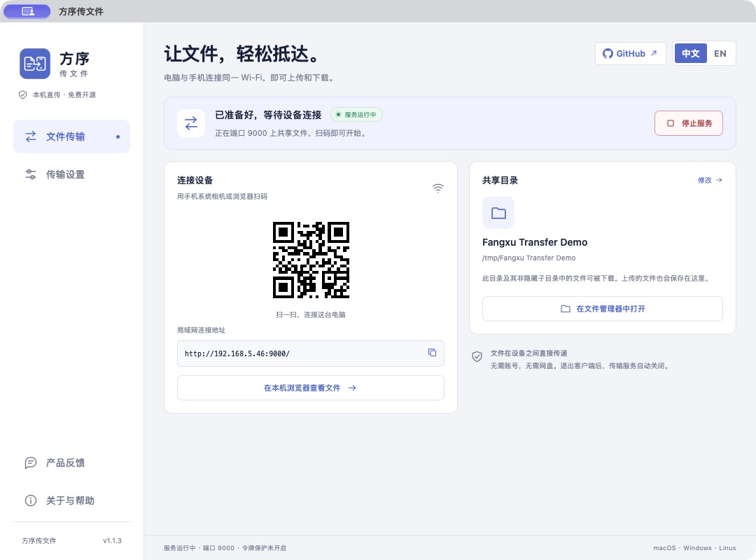Click the shield icon next to 本机直传

point(22,94)
